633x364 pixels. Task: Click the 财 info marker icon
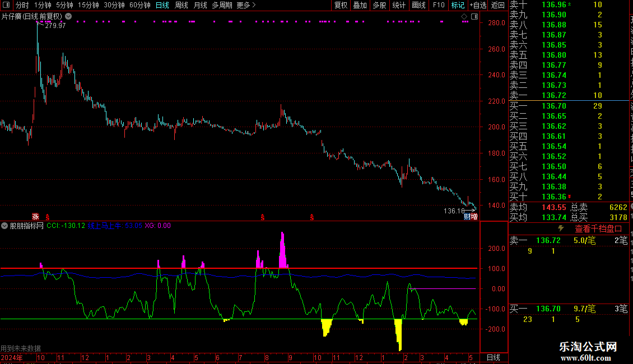467,217
